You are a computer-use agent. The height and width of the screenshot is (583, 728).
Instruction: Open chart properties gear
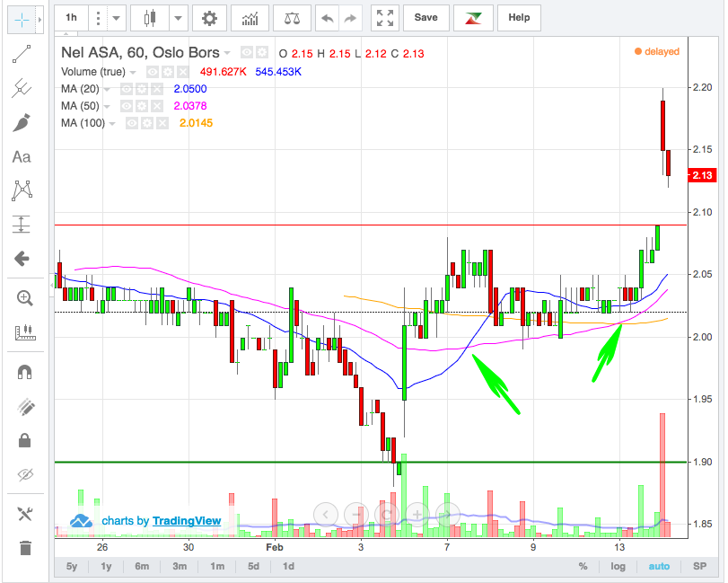pos(209,18)
